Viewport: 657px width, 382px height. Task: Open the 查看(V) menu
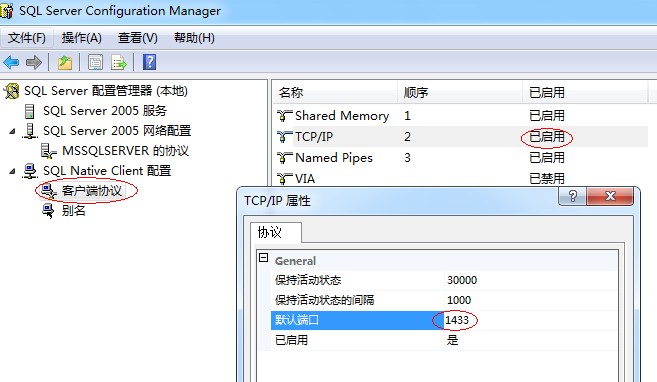coord(138,38)
